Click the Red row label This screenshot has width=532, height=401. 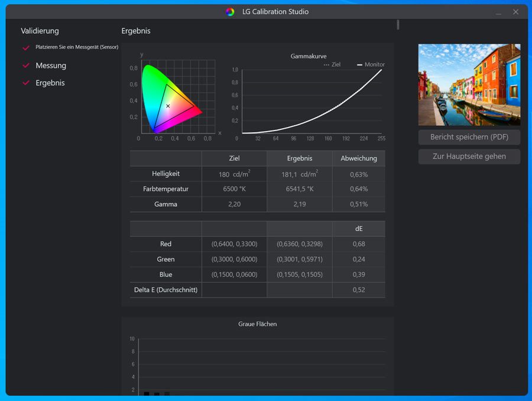pyautogui.click(x=166, y=244)
